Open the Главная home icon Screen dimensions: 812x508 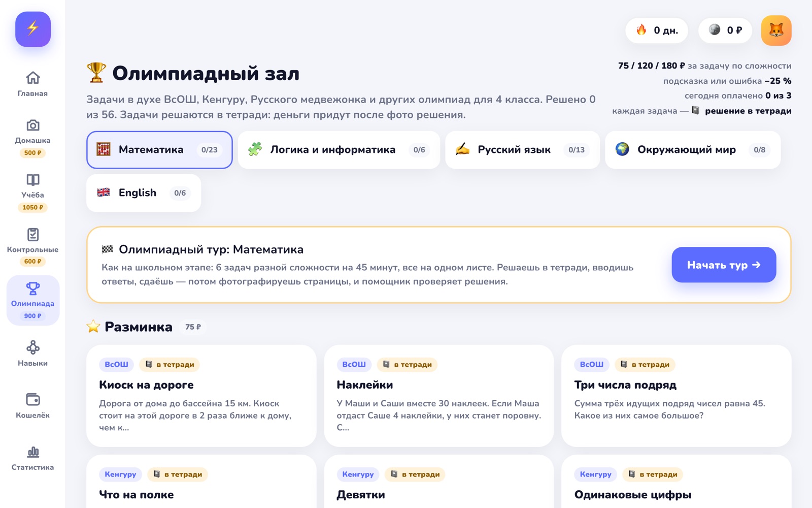pyautogui.click(x=33, y=78)
